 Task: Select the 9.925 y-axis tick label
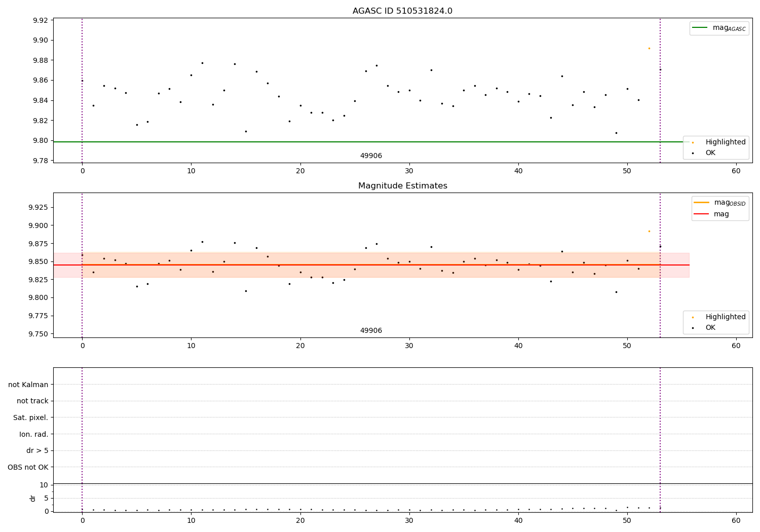(x=38, y=208)
